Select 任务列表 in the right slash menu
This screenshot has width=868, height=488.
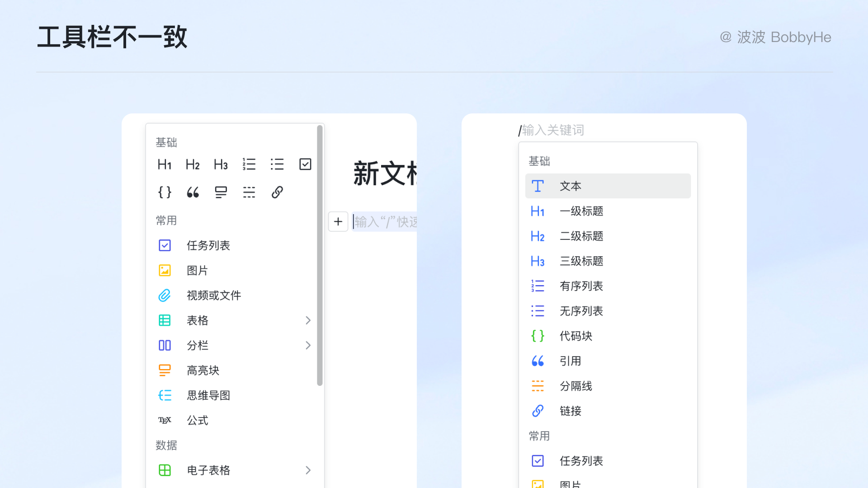[x=581, y=461]
